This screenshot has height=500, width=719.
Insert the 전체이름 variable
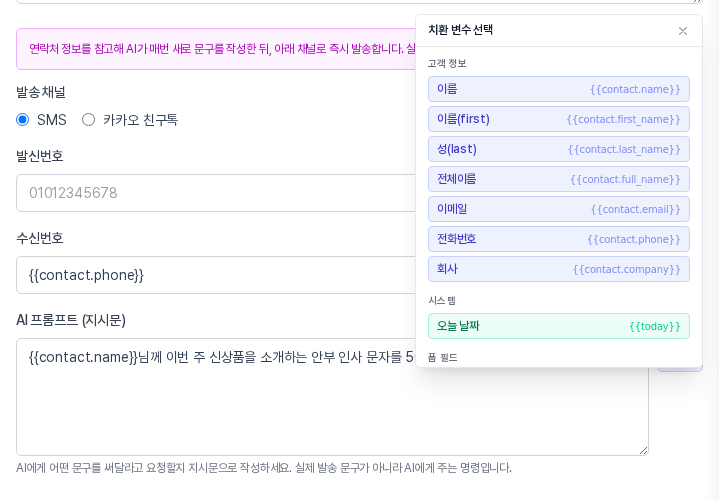tap(559, 179)
